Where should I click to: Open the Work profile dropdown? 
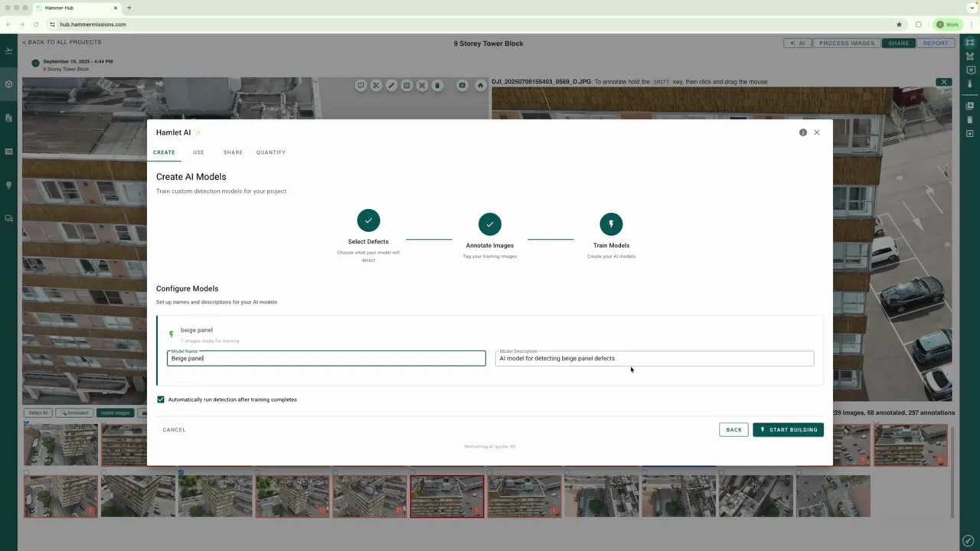coord(948,24)
